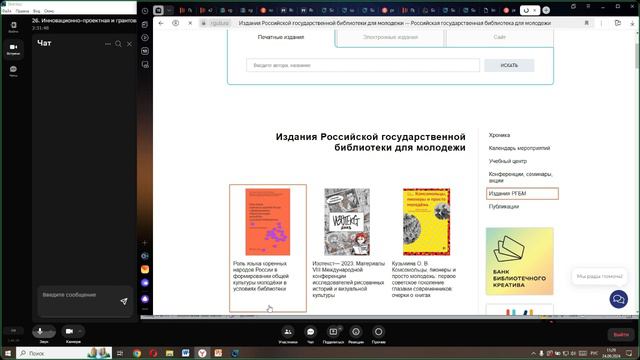
Task: Open the Файл menu in the conference app
Action: tap(7, 11)
